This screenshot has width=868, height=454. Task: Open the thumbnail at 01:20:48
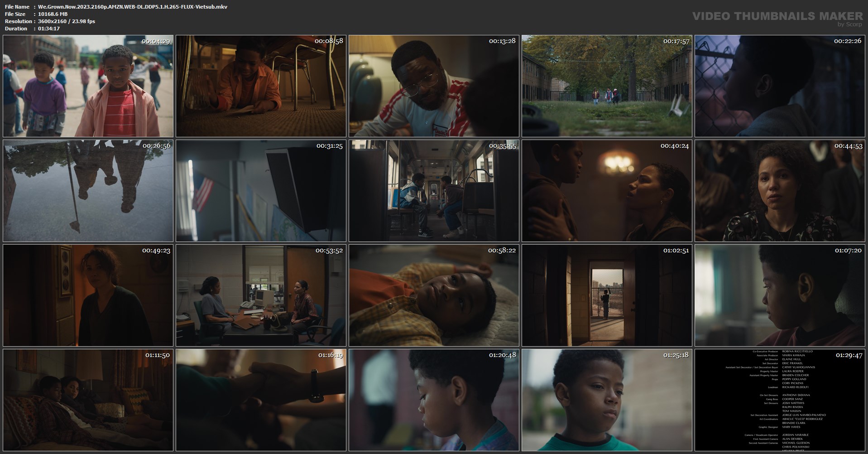[x=434, y=400]
